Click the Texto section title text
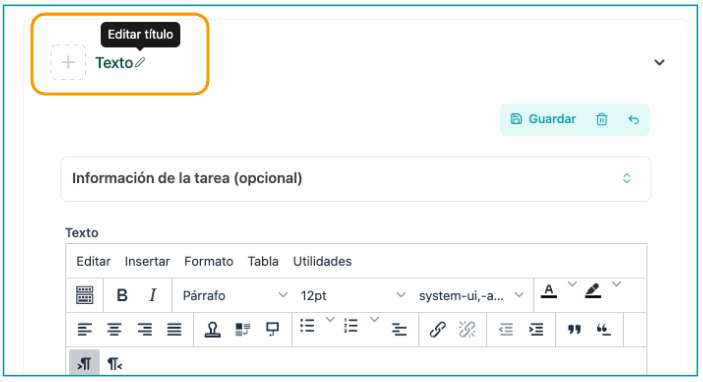The width and height of the screenshot is (703, 382). (x=114, y=63)
